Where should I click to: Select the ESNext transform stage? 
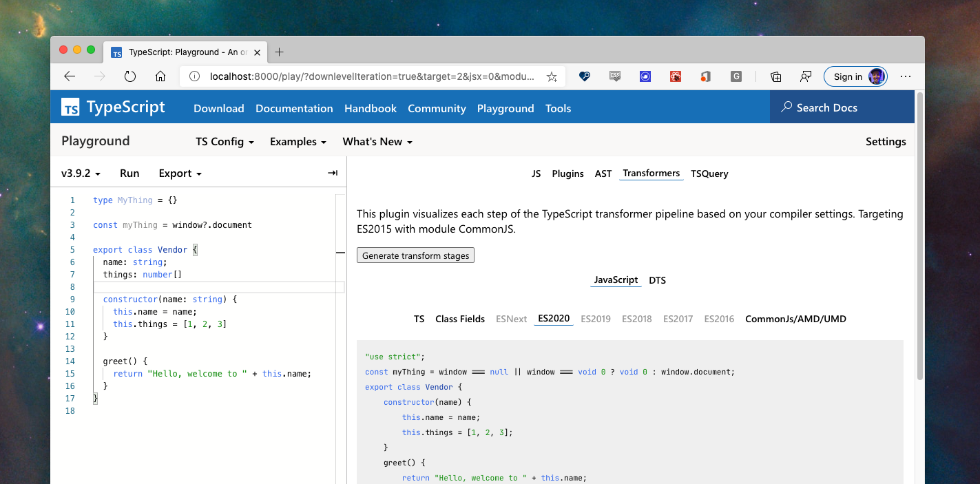pos(511,319)
